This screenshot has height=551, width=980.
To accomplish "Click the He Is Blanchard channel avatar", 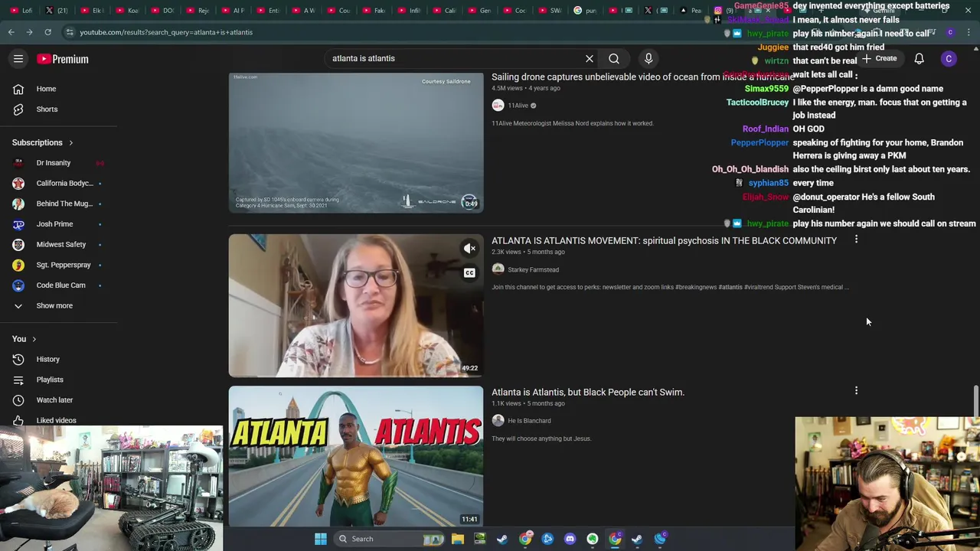I will [x=498, y=420].
